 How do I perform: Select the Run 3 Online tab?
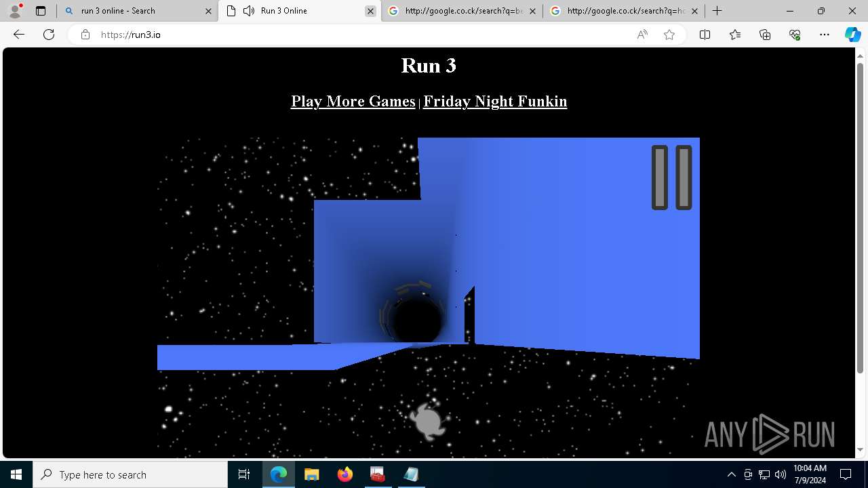tap(298, 11)
